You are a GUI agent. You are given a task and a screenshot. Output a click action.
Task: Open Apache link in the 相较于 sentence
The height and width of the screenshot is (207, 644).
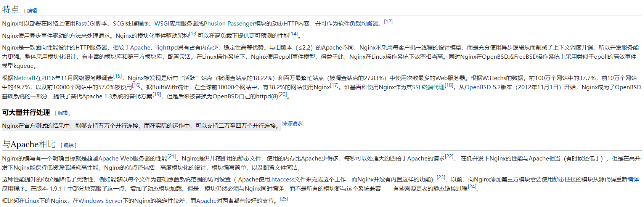tap(140, 48)
